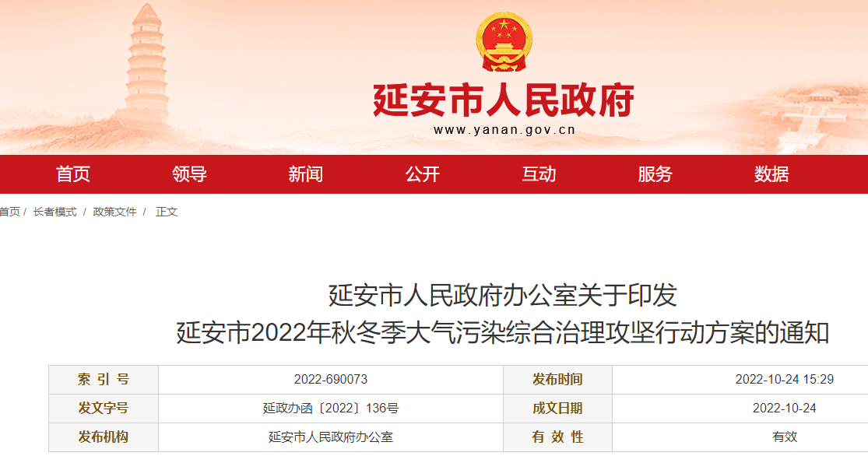Open the 服务 navigation menu

coord(655,174)
